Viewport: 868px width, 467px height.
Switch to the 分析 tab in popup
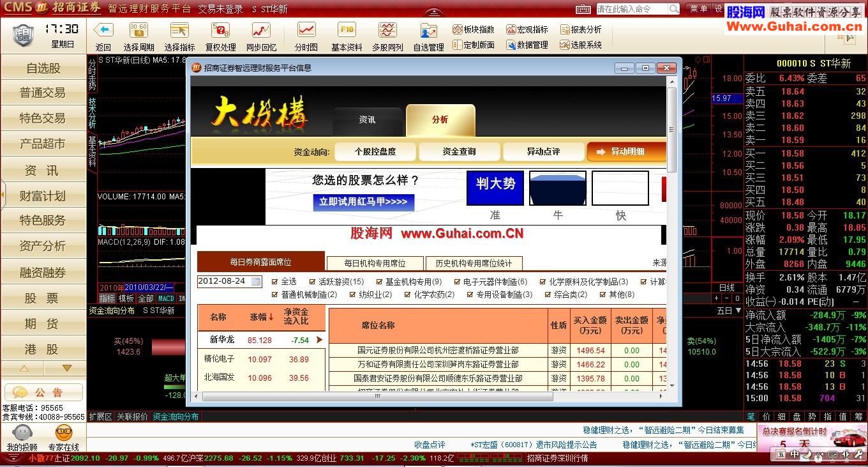pos(440,120)
